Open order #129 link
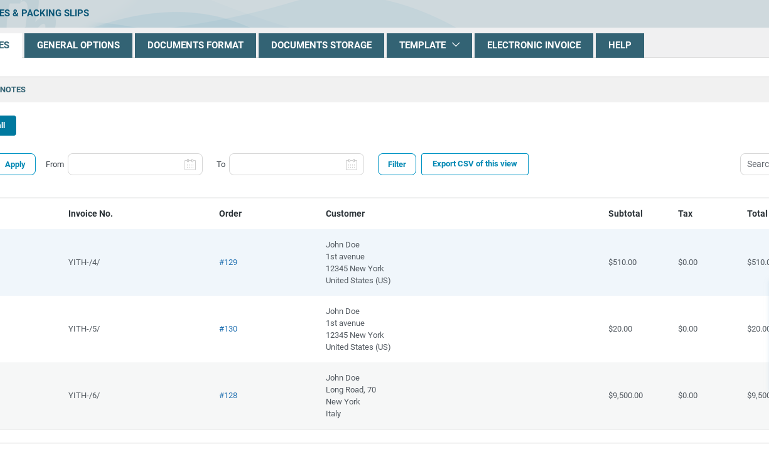The image size is (769, 449). [228, 262]
